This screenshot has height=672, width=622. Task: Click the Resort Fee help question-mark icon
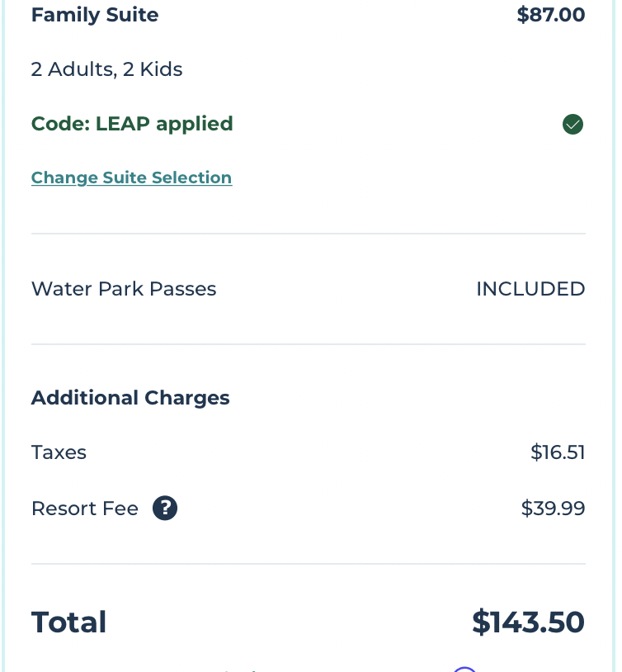click(x=165, y=509)
